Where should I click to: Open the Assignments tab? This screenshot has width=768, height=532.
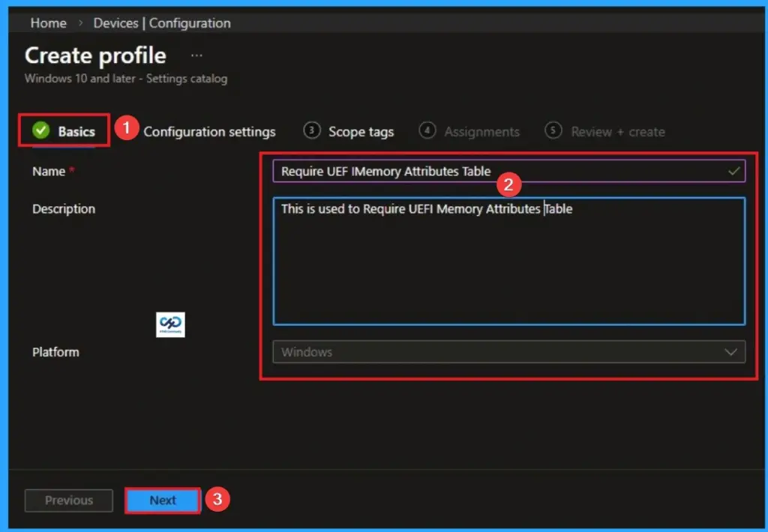click(481, 131)
